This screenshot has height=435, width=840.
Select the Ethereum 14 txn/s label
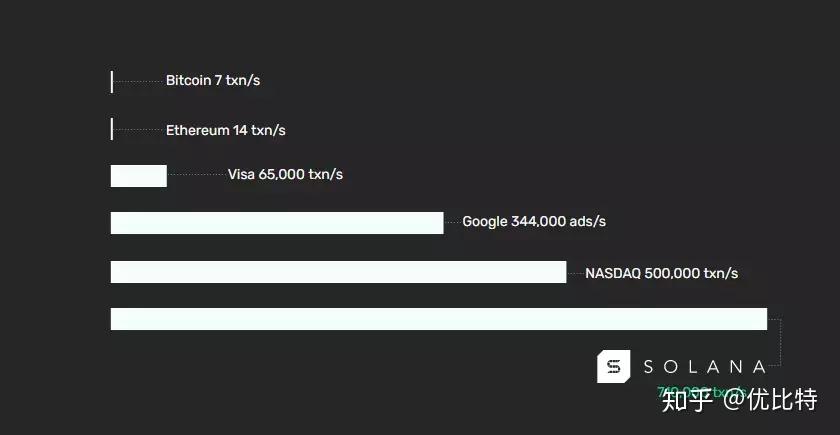click(226, 130)
